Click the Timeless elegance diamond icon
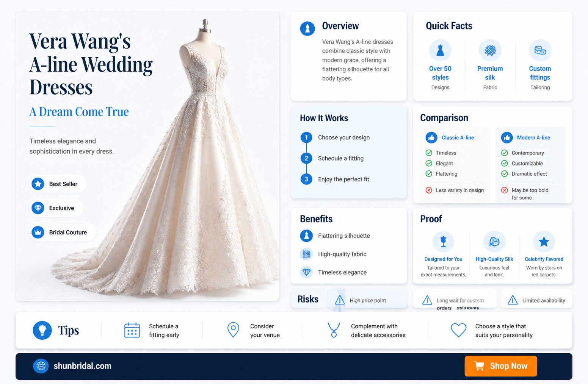 [x=306, y=272]
